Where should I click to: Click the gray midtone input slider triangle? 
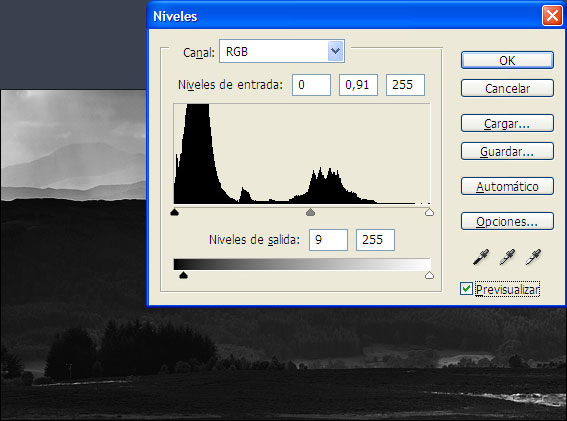tap(310, 212)
